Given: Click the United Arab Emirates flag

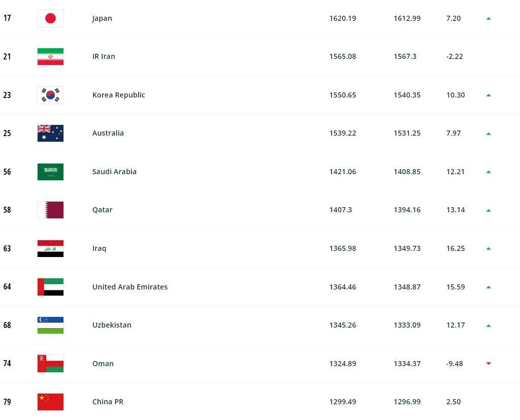Looking at the screenshot, I should point(50,287).
